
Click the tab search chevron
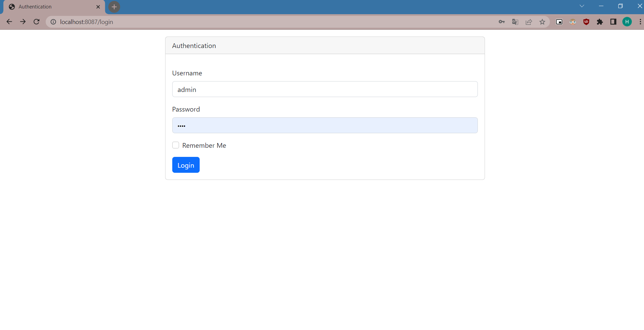581,6
